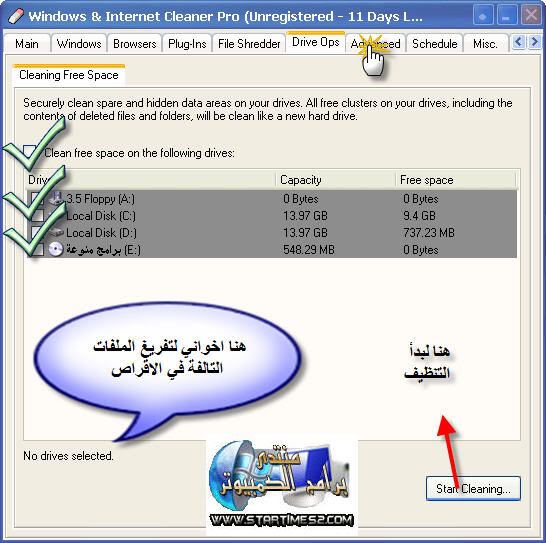Screen dimensions: 546x543
Task: Click the Local Disk D: drive icon
Action: click(x=56, y=232)
